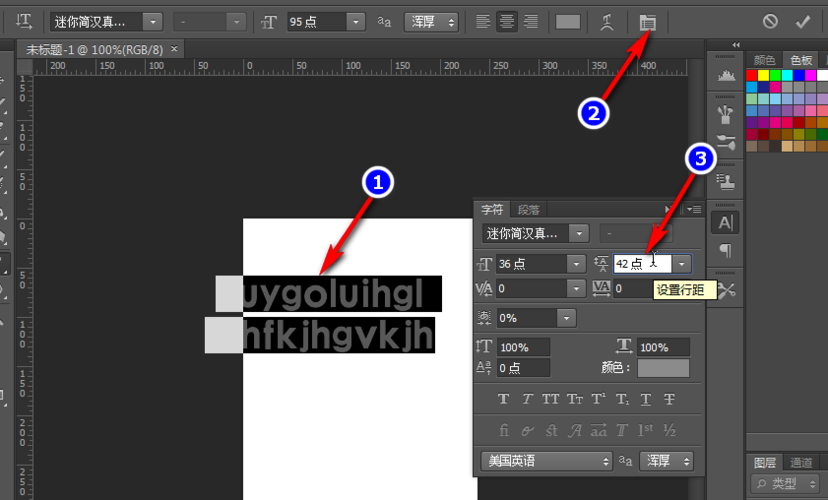Toggle swash A OpenType button

click(x=575, y=430)
